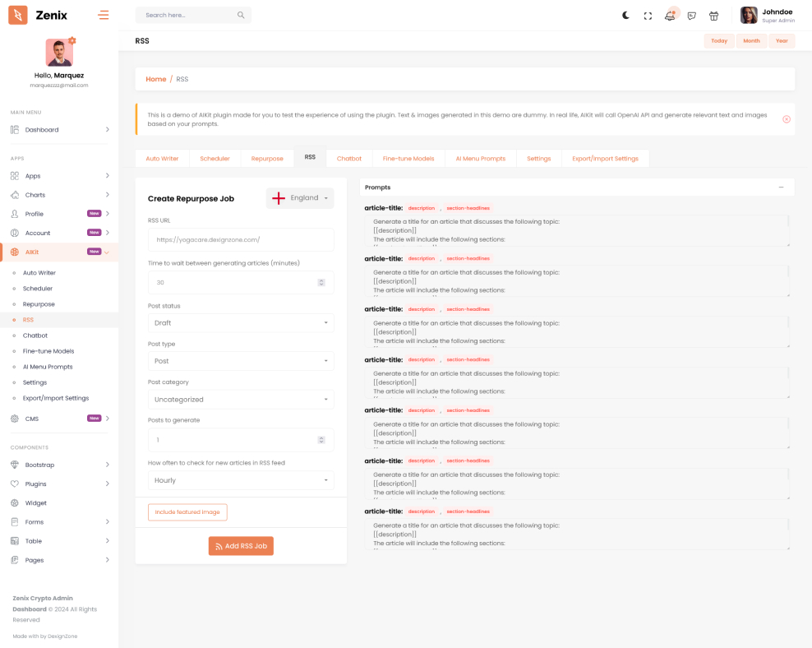Collapse sidebar with the hamburger menu icon
Viewport: 812px width, 648px height.
coord(103,15)
